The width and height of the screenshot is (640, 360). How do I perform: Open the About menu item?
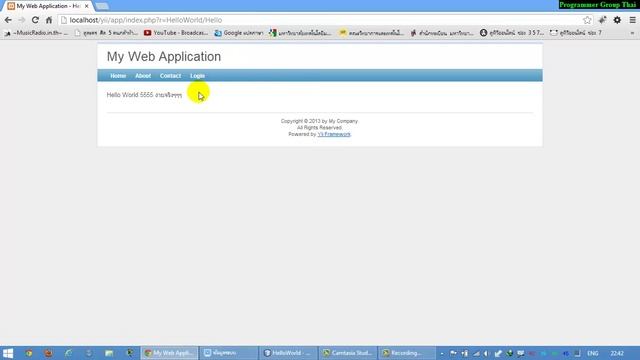143,76
